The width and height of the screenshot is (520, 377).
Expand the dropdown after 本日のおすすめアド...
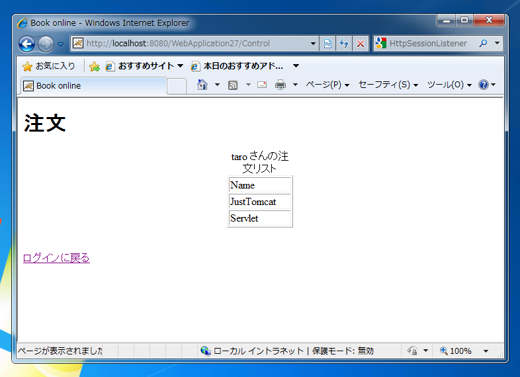pos(296,66)
